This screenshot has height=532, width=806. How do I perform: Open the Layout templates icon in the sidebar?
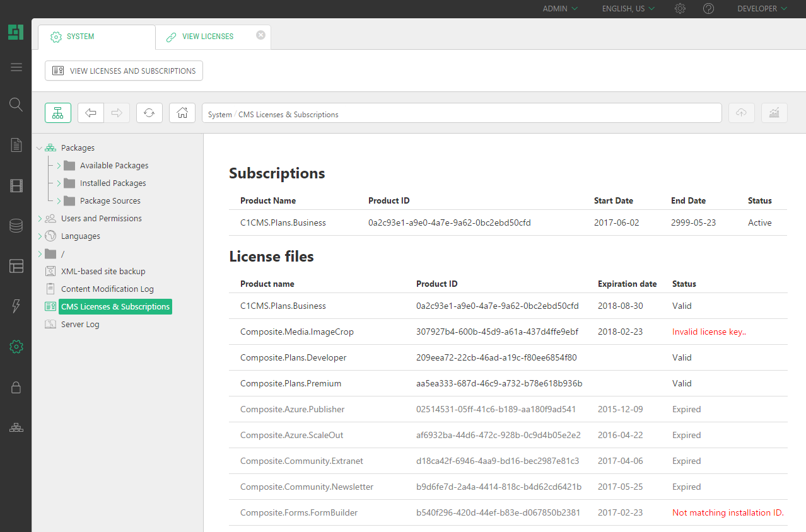16,266
